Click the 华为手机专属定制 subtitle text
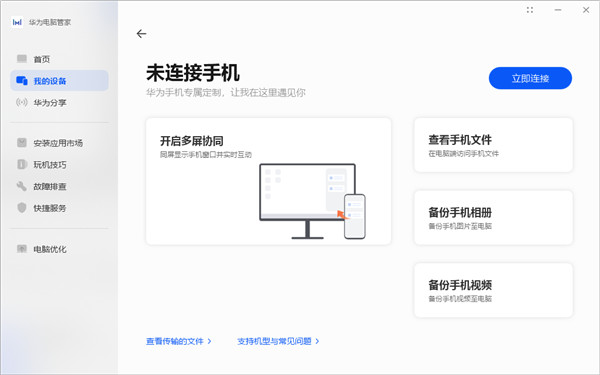 (x=226, y=92)
